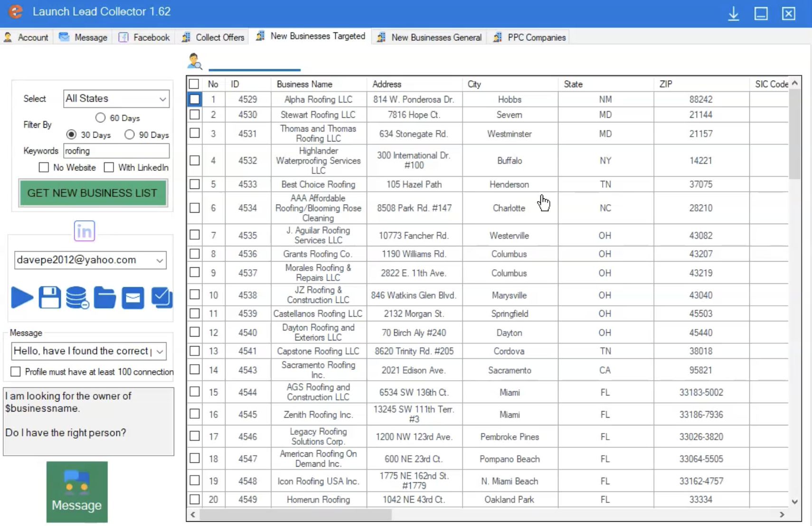Click the blue play arrow icon
Screen dimensions: 812x526
point(22,298)
